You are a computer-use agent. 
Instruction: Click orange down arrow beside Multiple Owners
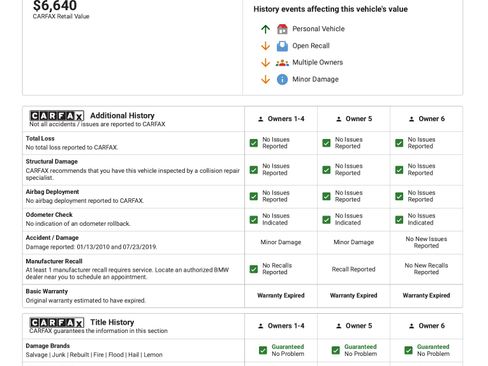tap(265, 63)
